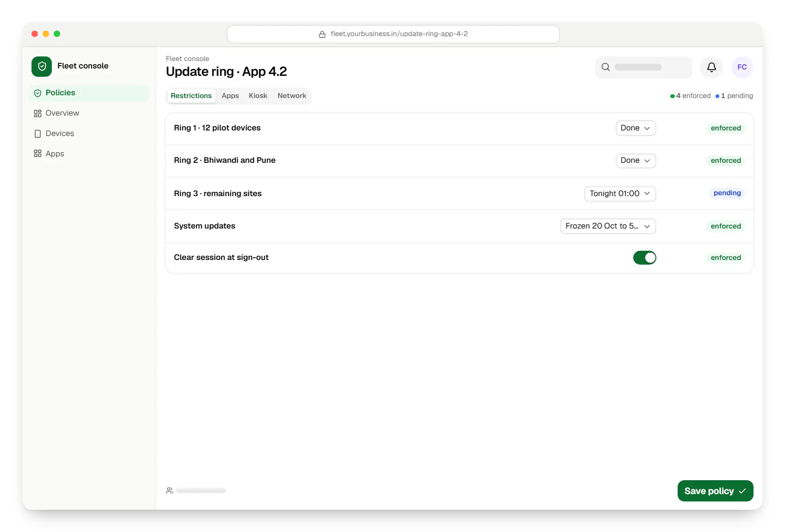Click the '1 pending' summary count
The image size is (785, 532).
point(734,96)
